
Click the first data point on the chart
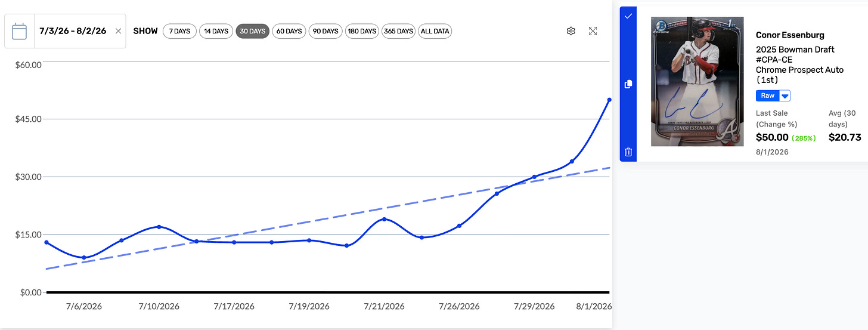point(46,242)
